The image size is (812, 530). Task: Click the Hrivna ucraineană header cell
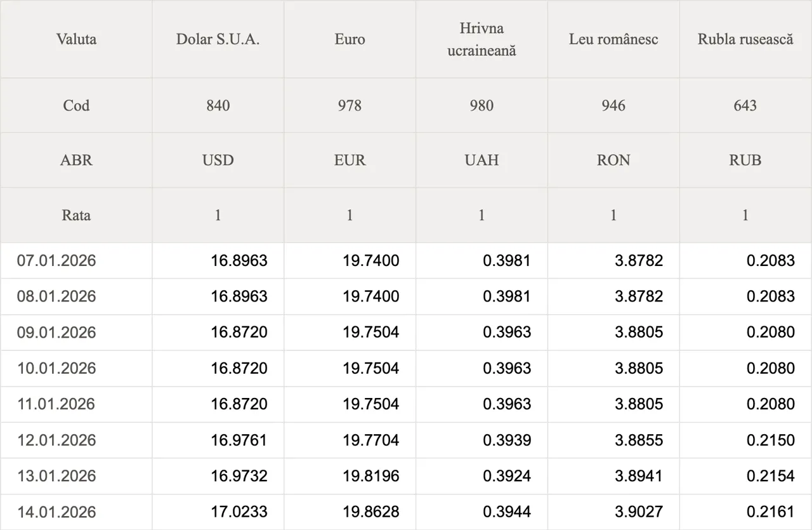click(481, 39)
